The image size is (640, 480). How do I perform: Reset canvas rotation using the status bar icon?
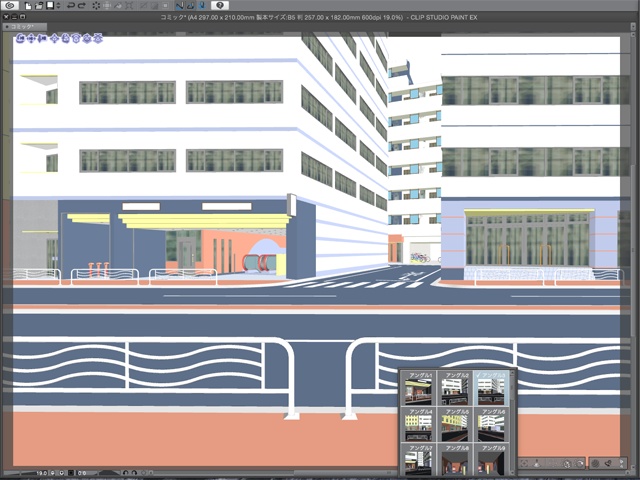coord(143,473)
